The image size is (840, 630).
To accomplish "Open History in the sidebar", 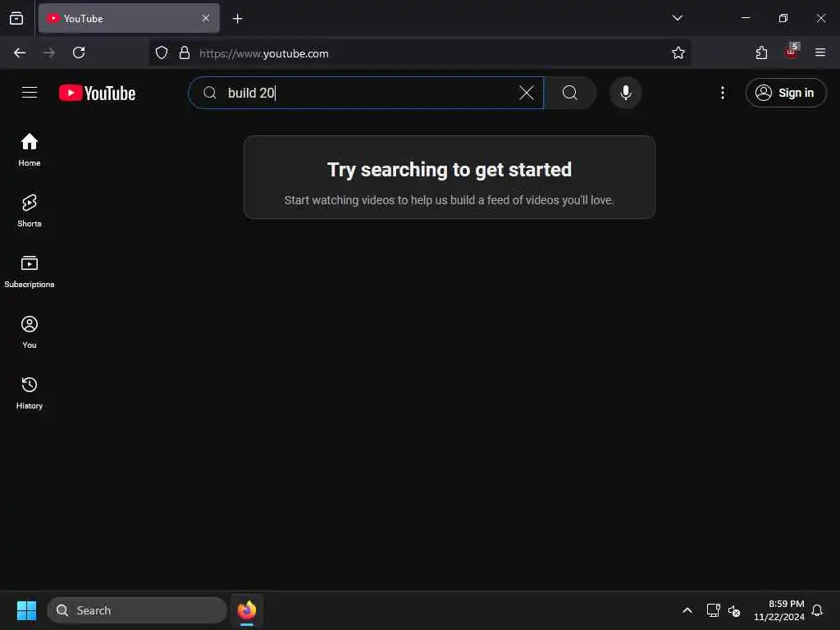I will [x=30, y=393].
